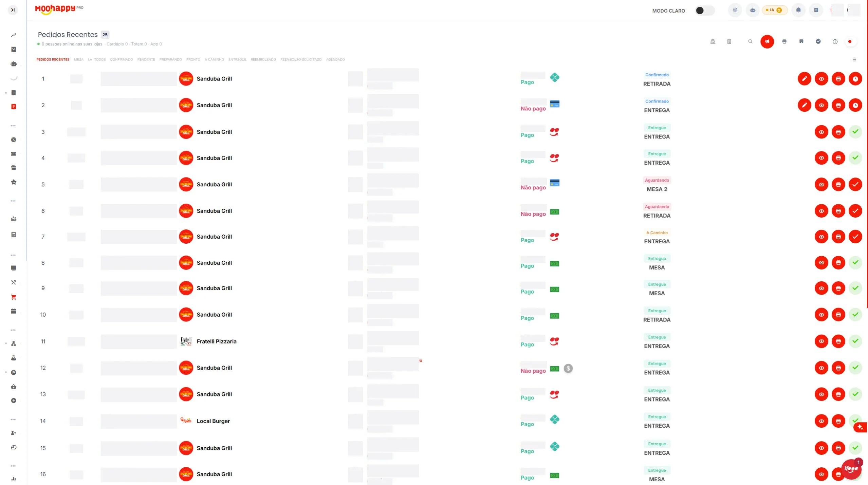Open the shopping cart icon in sidebar
The width and height of the screenshot is (868, 485).
(x=14, y=297)
